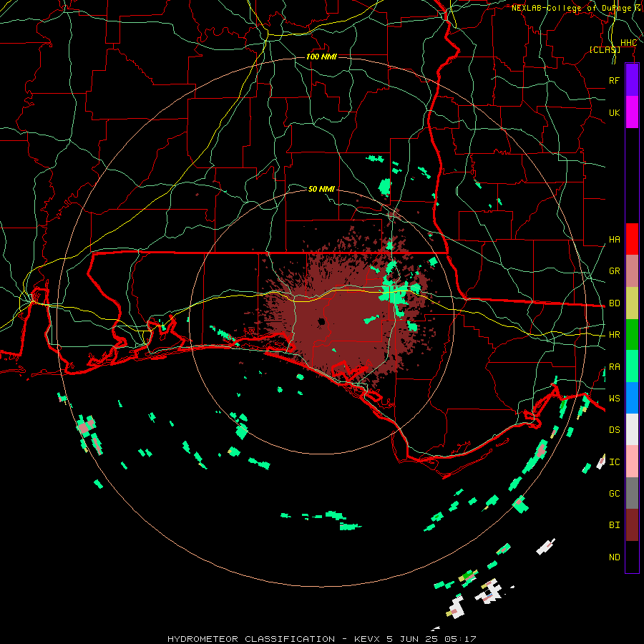
Task: Click the black radar site dot in echo
Action: (x=321, y=321)
